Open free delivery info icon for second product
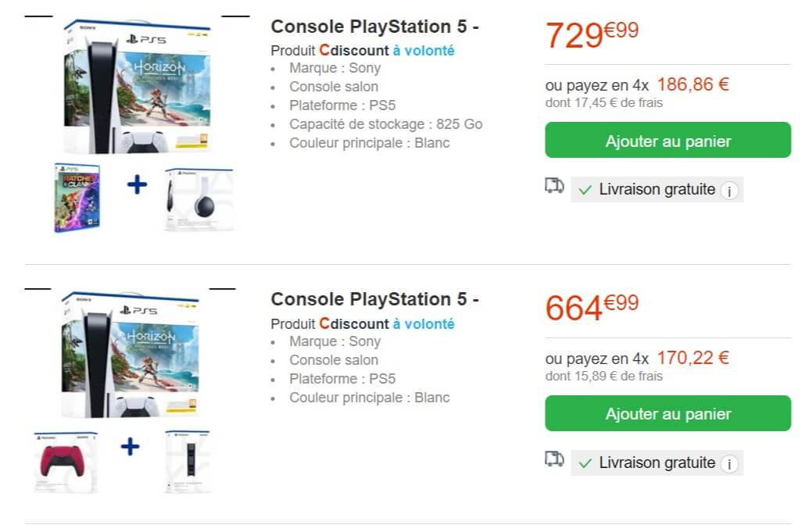 coord(729,464)
